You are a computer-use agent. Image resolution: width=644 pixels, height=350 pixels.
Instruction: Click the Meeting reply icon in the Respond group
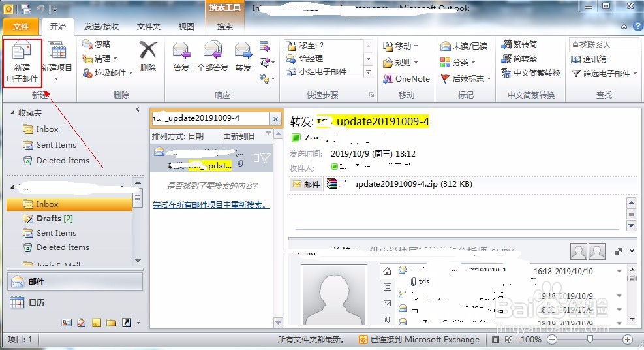(265, 46)
